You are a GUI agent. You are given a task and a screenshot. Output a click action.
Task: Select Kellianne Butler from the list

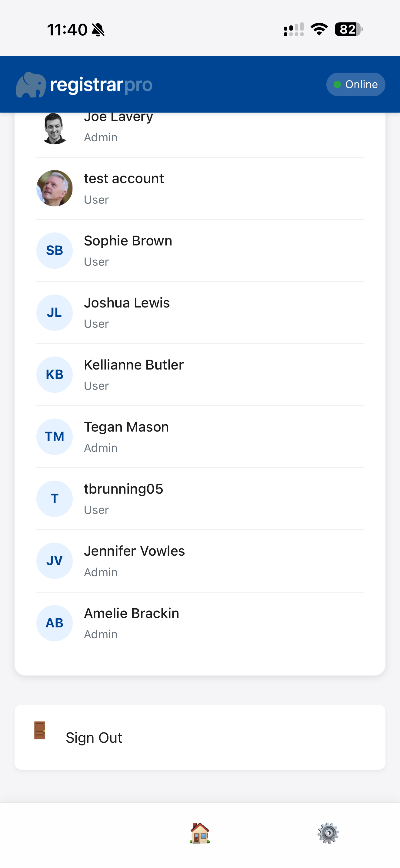click(x=134, y=365)
